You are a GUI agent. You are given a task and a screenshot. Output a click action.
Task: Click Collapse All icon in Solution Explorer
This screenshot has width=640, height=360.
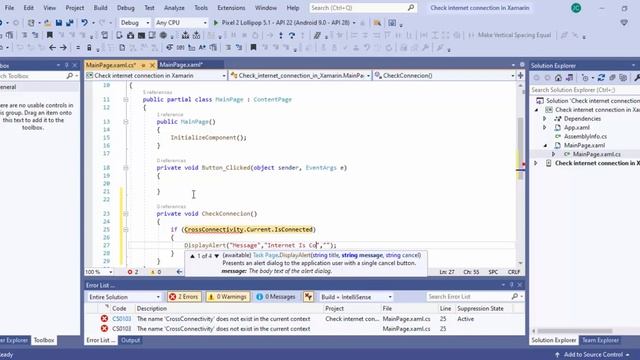tap(612, 78)
